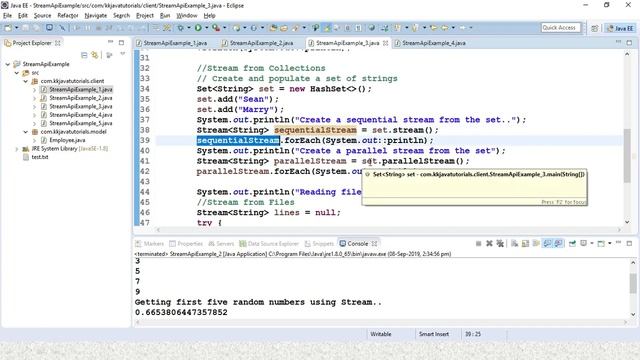Open the File menu
The width and height of the screenshot is (640, 360).
[x=7, y=16]
